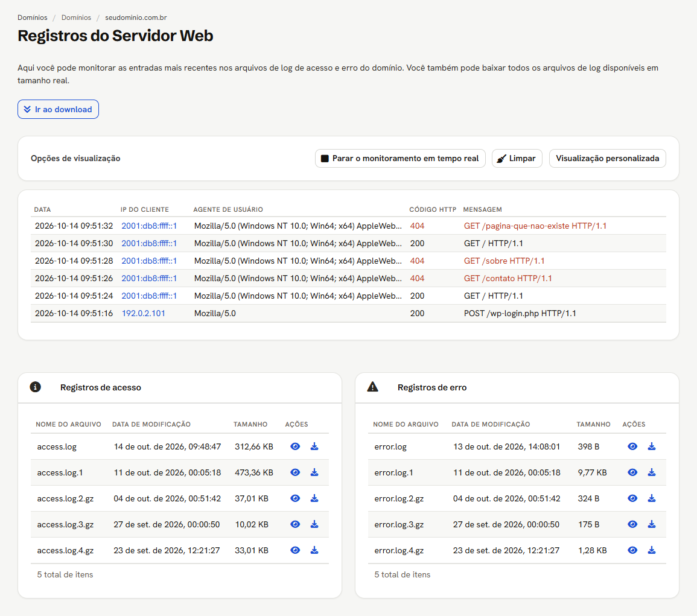Viewport: 697px width, 616px height.
Task: Download the error.log.4.gz file
Action: click(652, 550)
